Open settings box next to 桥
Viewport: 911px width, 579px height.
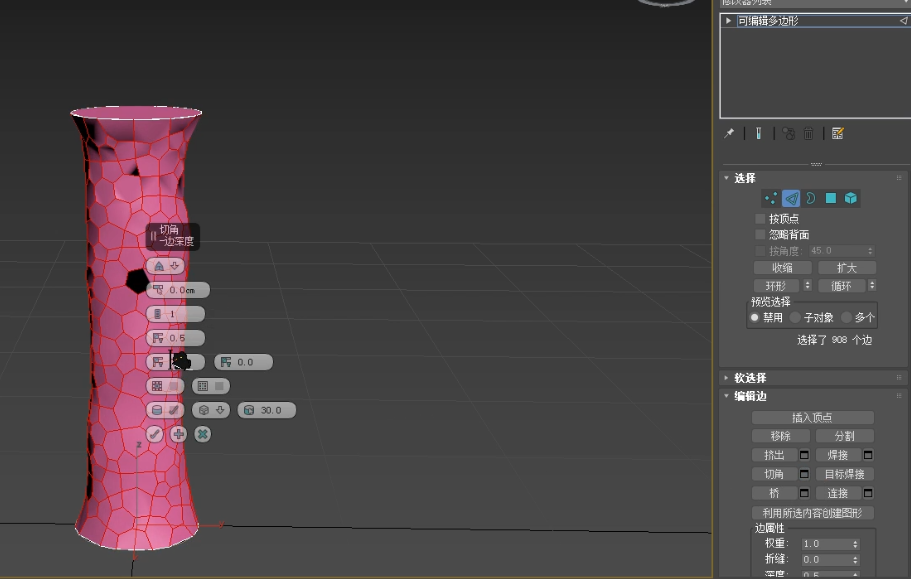click(x=804, y=493)
